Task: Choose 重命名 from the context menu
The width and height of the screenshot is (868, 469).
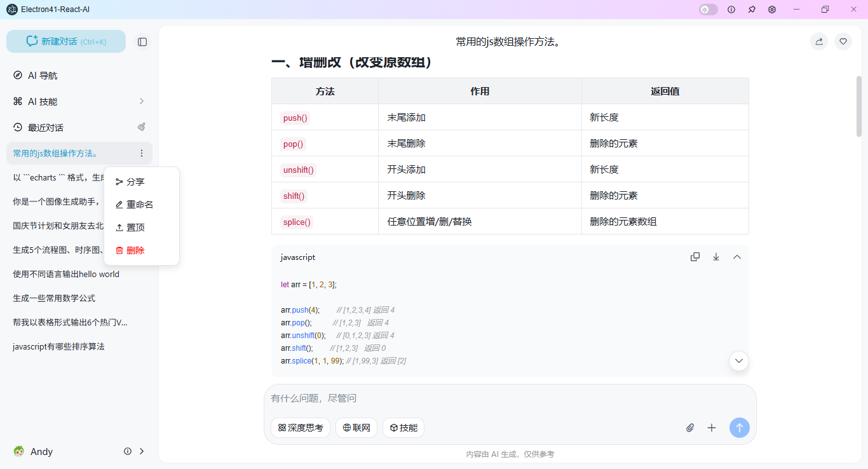Action: tap(142, 205)
